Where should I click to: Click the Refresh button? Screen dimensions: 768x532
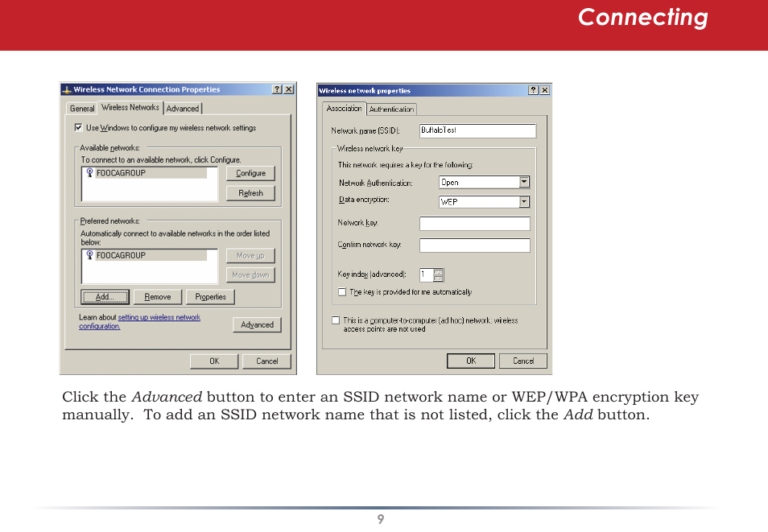click(251, 193)
